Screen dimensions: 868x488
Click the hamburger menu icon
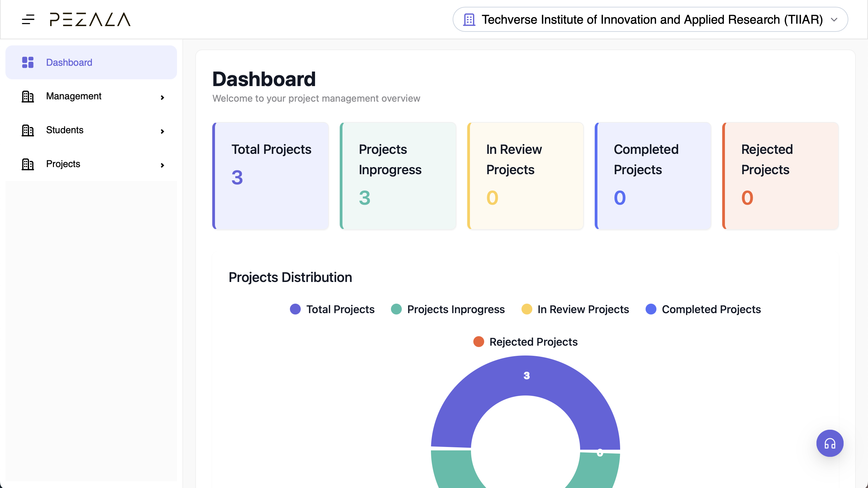(28, 20)
